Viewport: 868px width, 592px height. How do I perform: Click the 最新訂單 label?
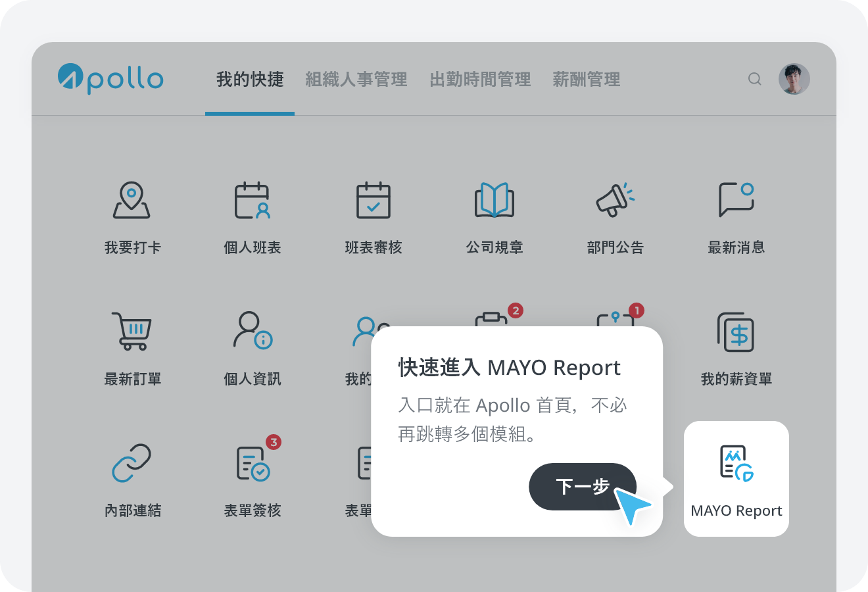click(x=132, y=379)
